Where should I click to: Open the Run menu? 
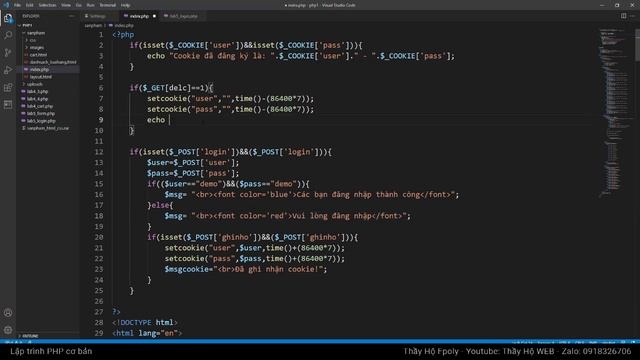click(91, 5)
